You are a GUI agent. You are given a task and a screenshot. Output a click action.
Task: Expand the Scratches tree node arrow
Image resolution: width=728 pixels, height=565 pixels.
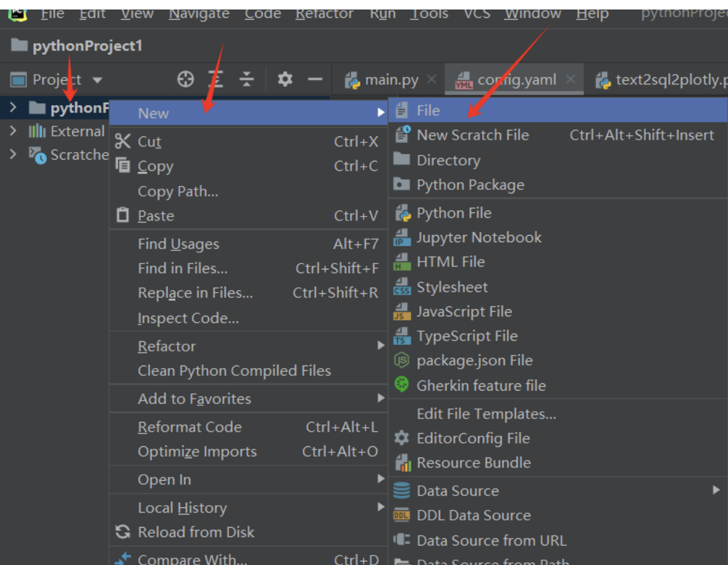pyautogui.click(x=13, y=155)
